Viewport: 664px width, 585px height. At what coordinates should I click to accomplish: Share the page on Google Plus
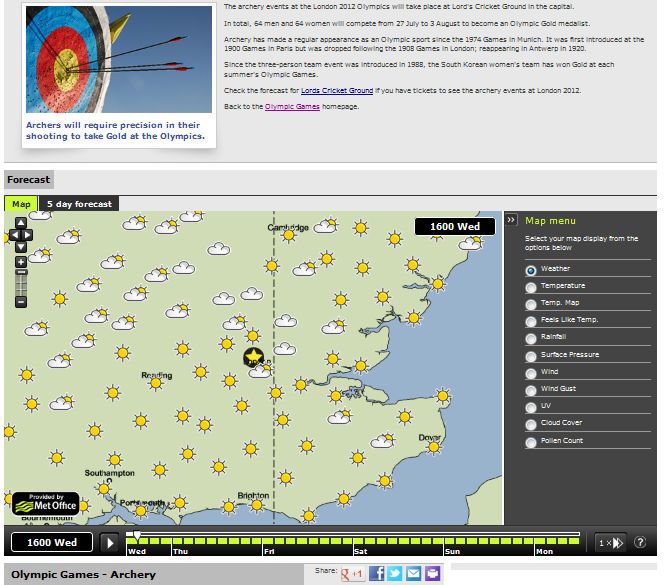(x=351, y=574)
